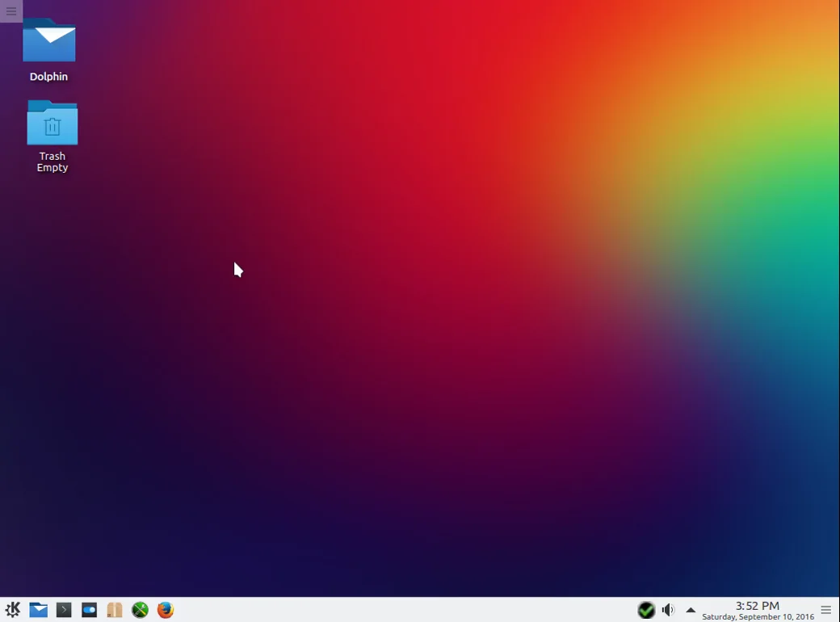Open desktop toolbox menu at top-left corner
This screenshot has height=622, width=840.
pos(11,11)
